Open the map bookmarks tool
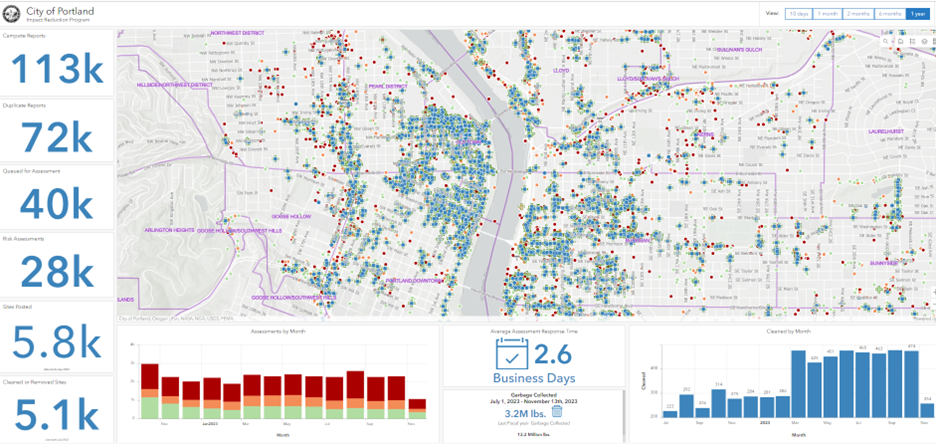This screenshot has width=936, height=444. [900, 41]
